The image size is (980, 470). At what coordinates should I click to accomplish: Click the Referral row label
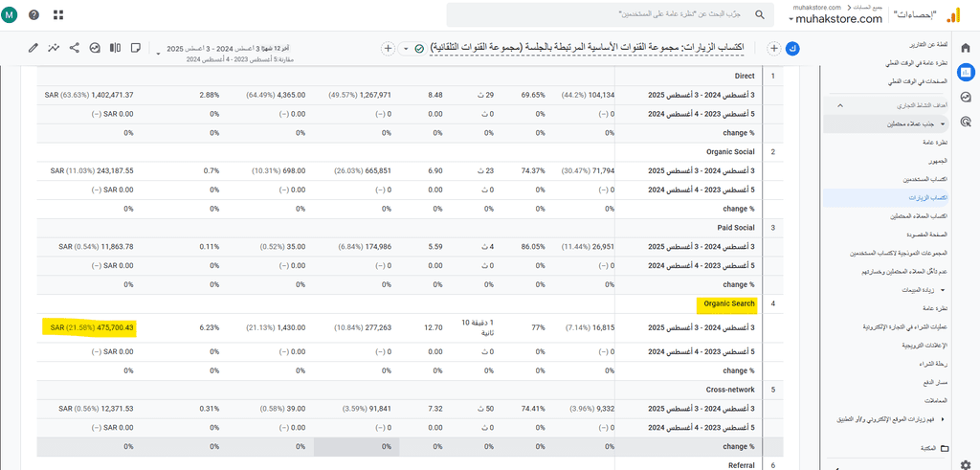742,465
